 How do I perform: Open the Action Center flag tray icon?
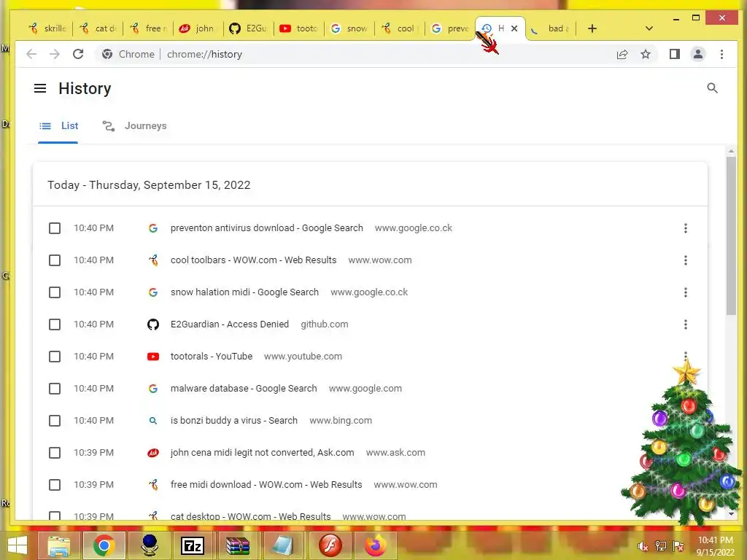[x=678, y=546]
